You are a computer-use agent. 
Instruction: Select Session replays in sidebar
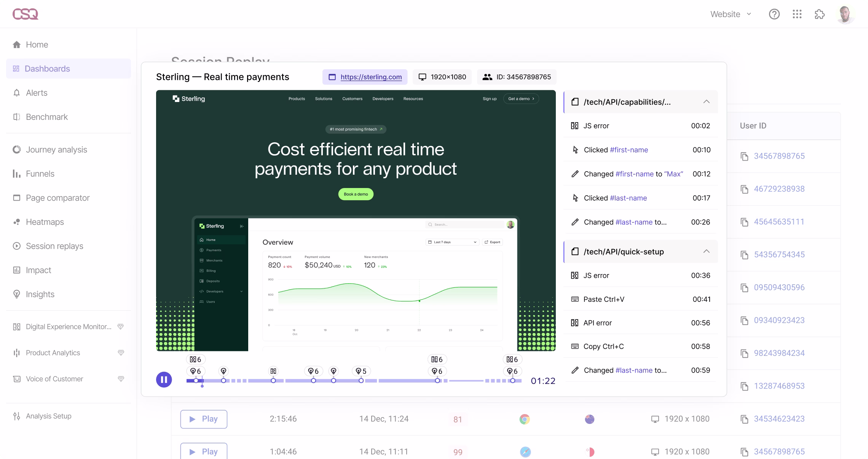point(54,246)
